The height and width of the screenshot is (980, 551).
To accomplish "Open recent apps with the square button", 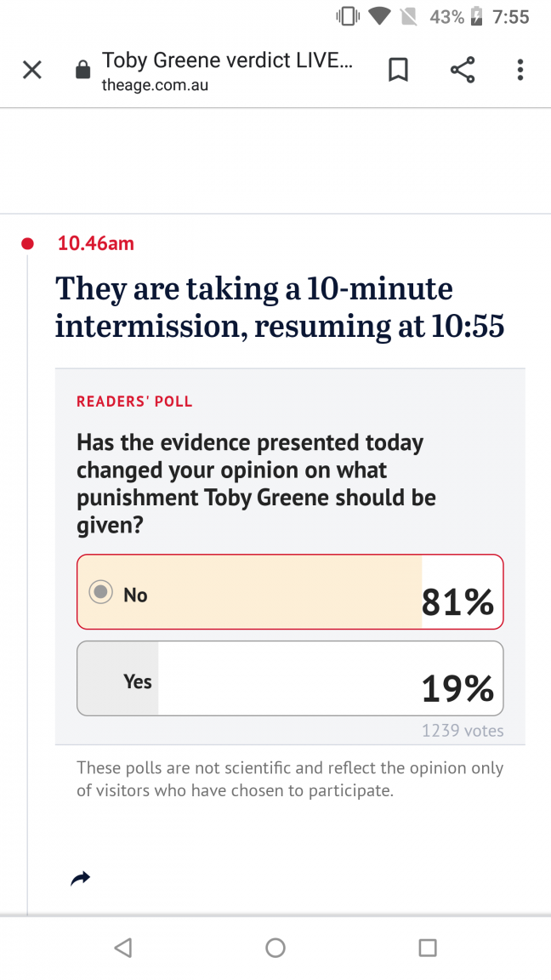I will 428,948.
